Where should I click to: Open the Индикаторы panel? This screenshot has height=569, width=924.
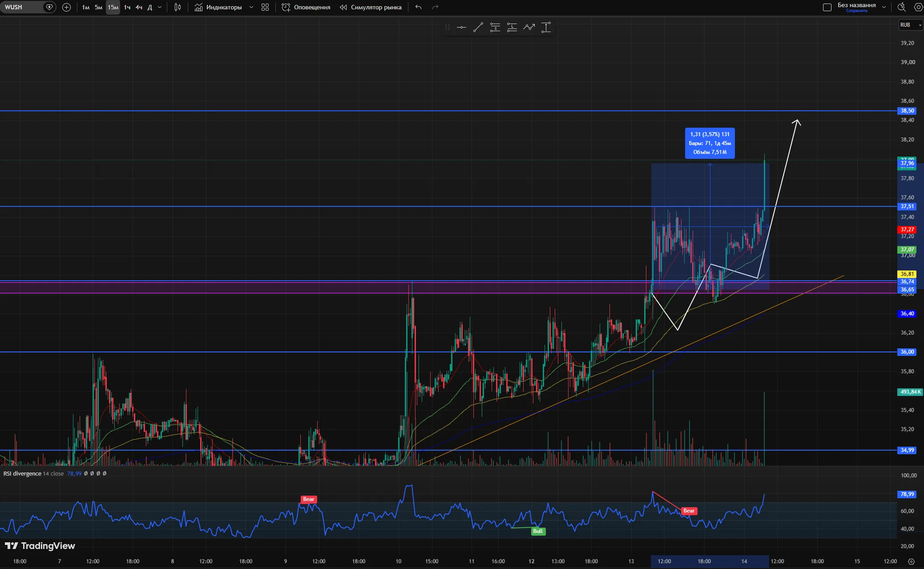pyautogui.click(x=218, y=7)
